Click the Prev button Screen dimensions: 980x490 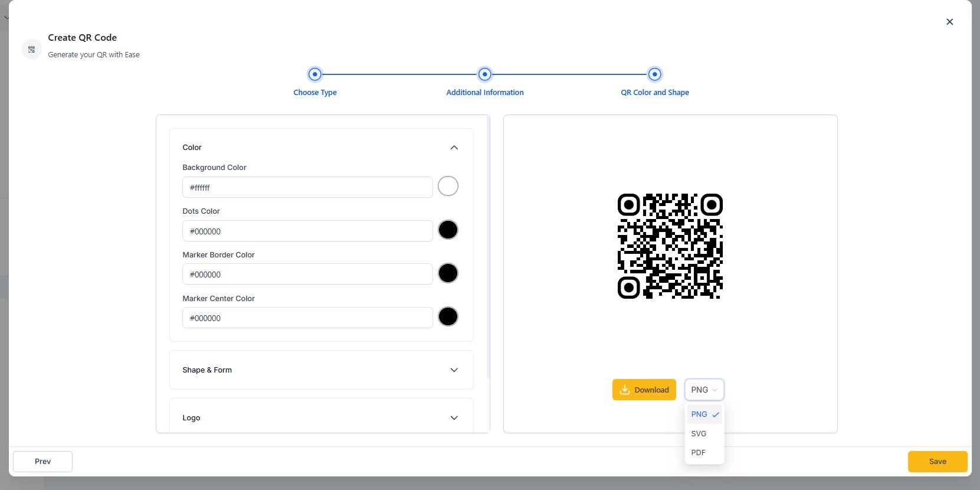click(43, 462)
